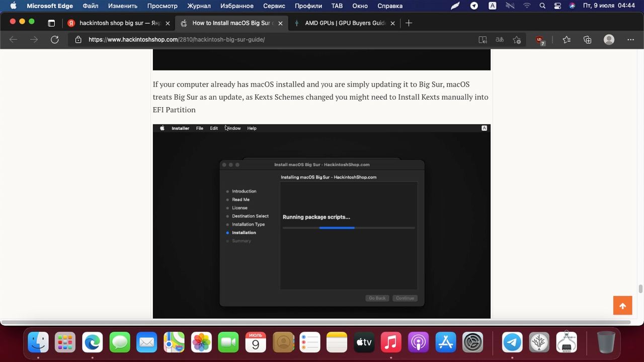Open Telegram from the Dock
This screenshot has height=362, width=644.
(512, 342)
